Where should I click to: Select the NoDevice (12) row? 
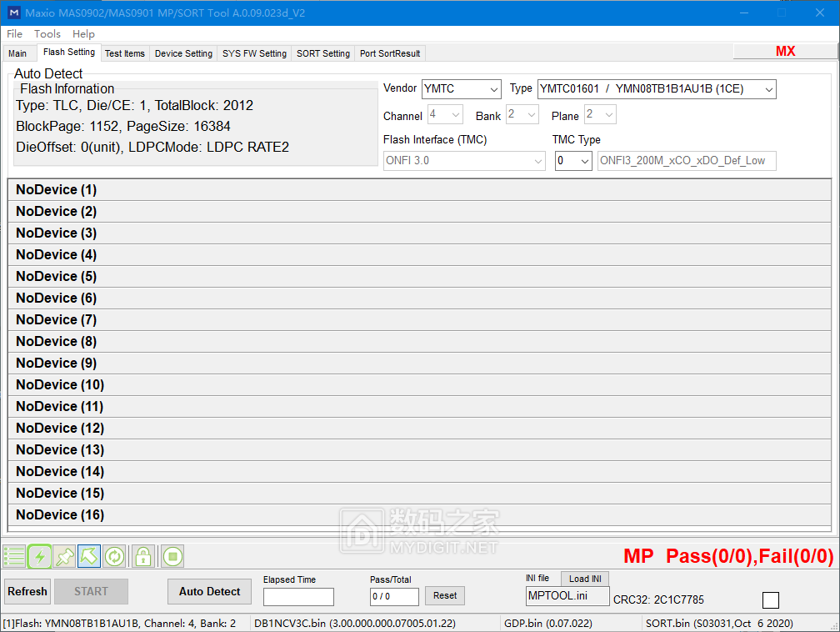419,429
